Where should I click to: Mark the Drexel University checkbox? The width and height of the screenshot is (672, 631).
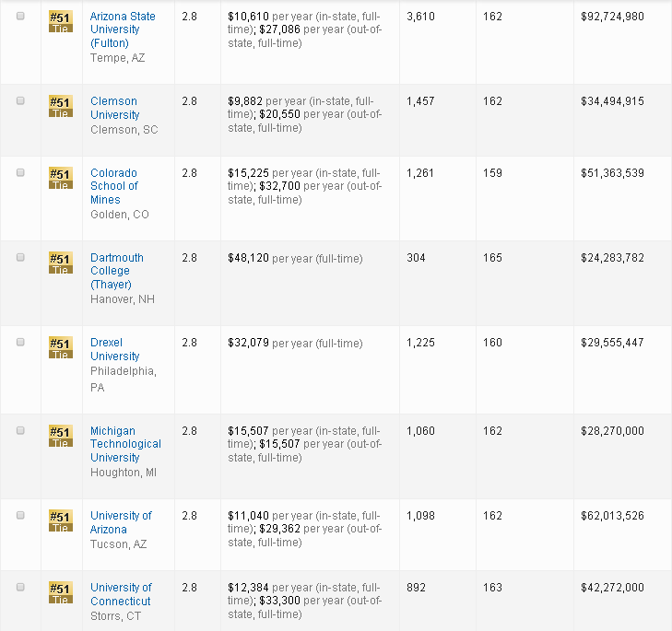(x=20, y=343)
